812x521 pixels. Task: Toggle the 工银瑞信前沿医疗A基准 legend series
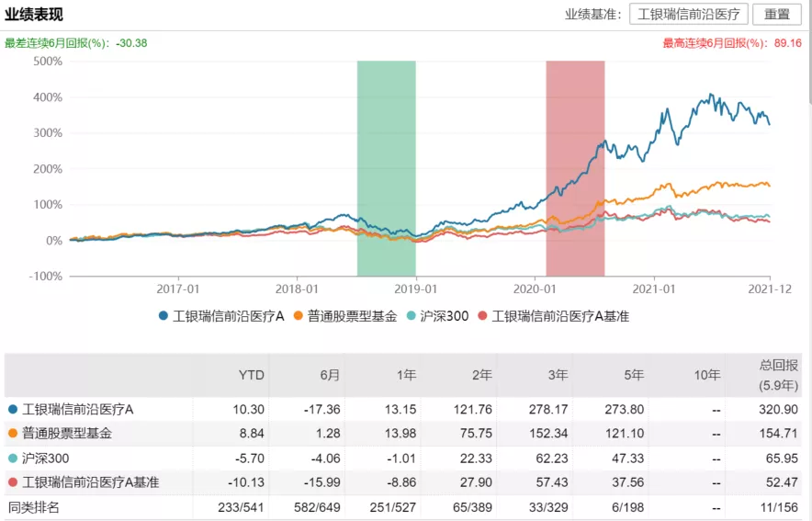(554, 316)
